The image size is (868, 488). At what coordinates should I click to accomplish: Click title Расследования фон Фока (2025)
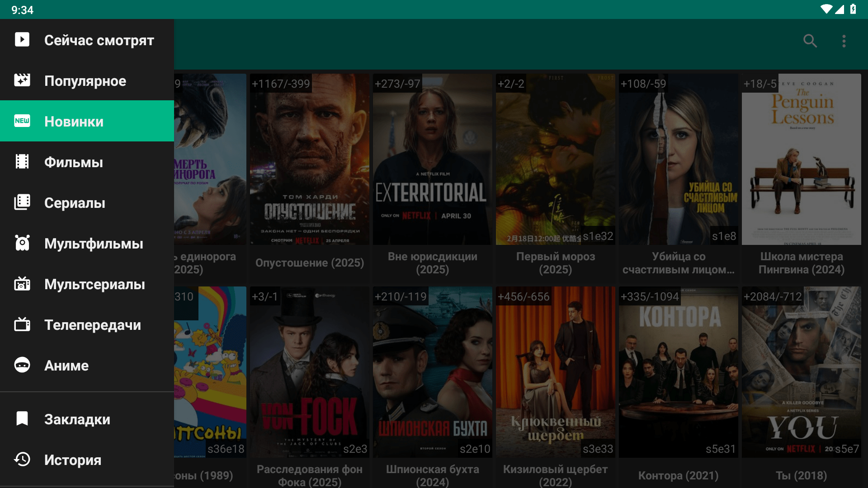(310, 475)
